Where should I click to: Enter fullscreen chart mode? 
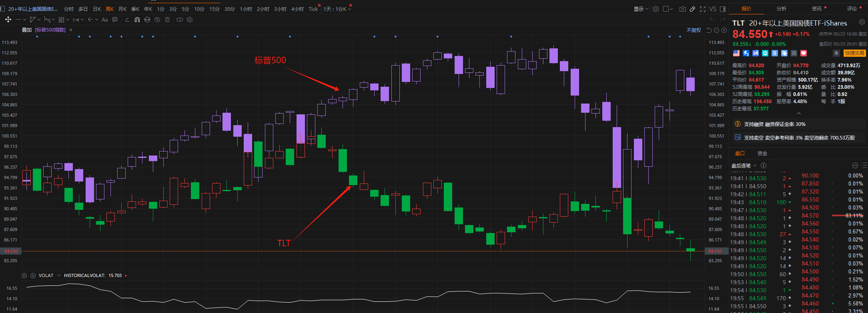click(x=703, y=9)
